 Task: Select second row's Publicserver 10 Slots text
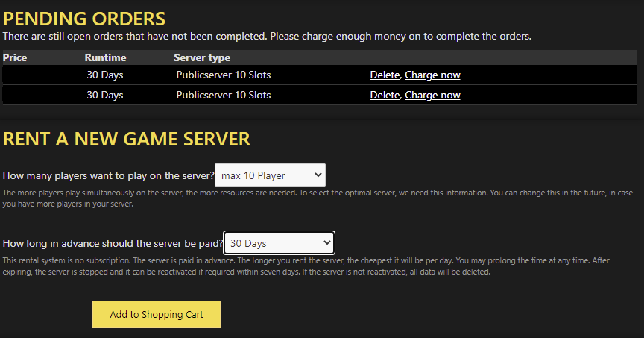(224, 95)
